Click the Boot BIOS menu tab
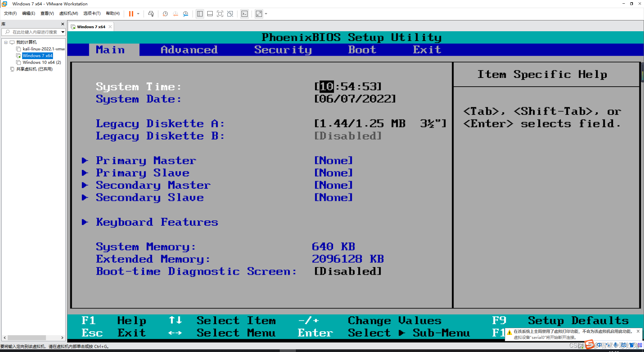The image size is (644, 352). [x=362, y=50]
